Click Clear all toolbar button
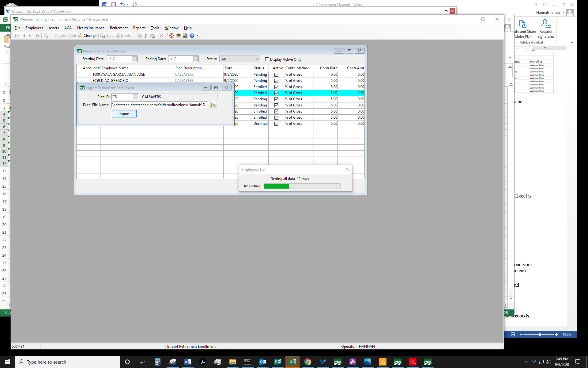 [88, 36]
